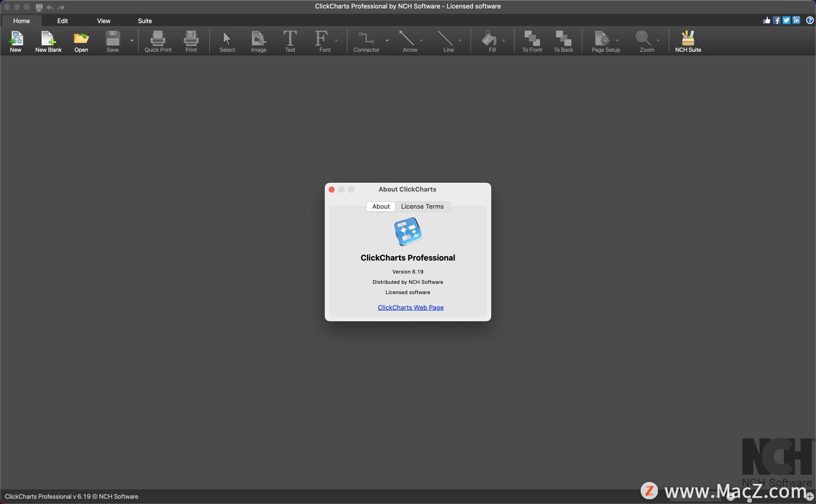Open the Facebook share icon
This screenshot has height=504, width=816.
click(x=777, y=21)
